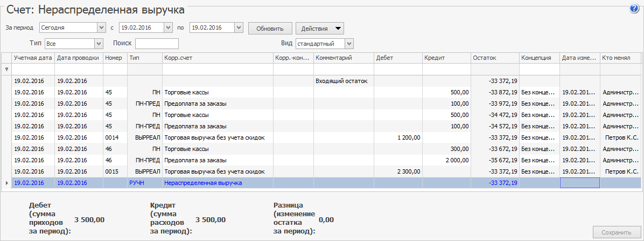Sort by the 'Учетная дата' column header
The width and height of the screenshot is (644, 241).
pos(33,58)
